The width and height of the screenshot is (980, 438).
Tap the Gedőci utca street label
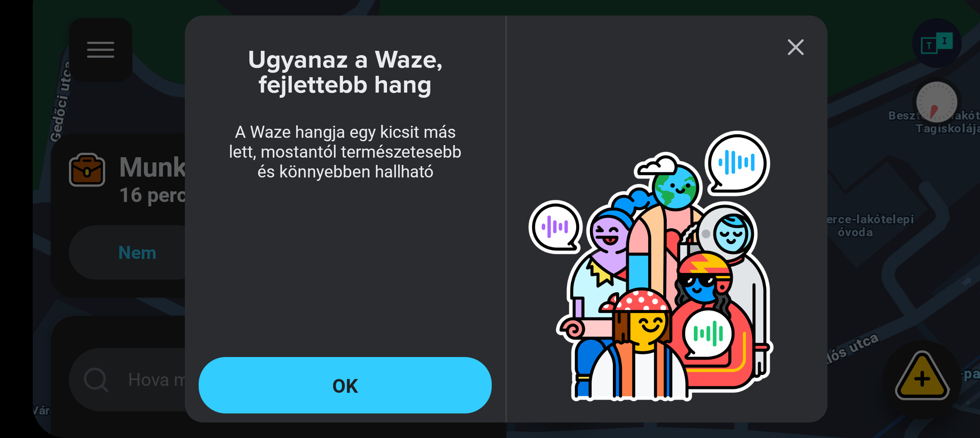60,102
